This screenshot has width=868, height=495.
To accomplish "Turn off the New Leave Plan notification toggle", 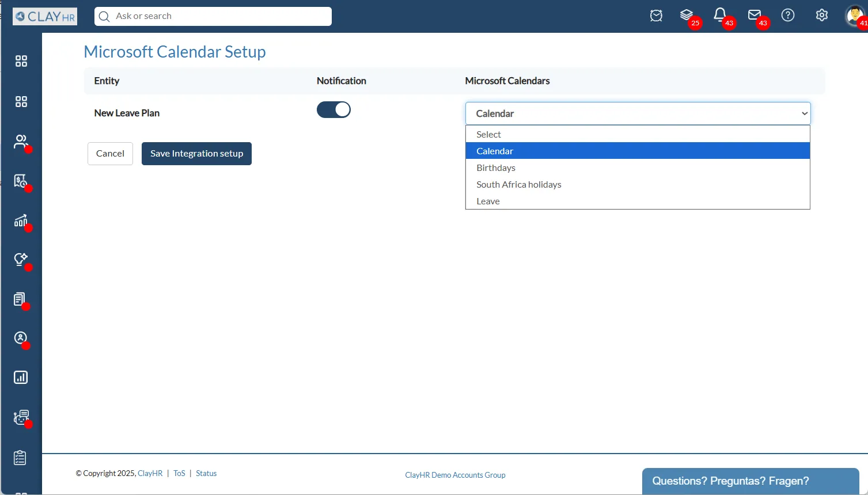I will tap(333, 109).
